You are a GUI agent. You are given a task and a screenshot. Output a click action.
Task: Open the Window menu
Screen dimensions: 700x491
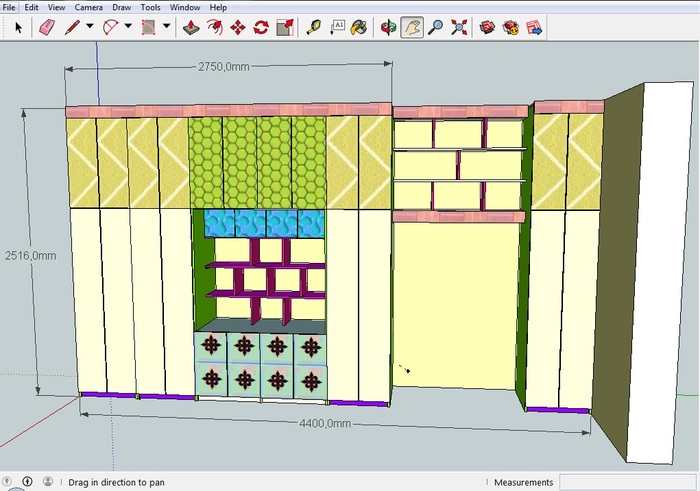(184, 7)
